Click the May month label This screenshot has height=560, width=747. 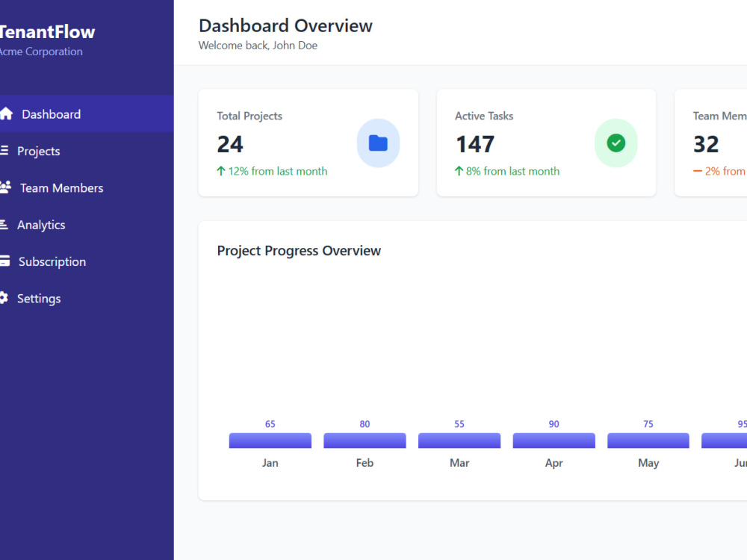(x=648, y=463)
